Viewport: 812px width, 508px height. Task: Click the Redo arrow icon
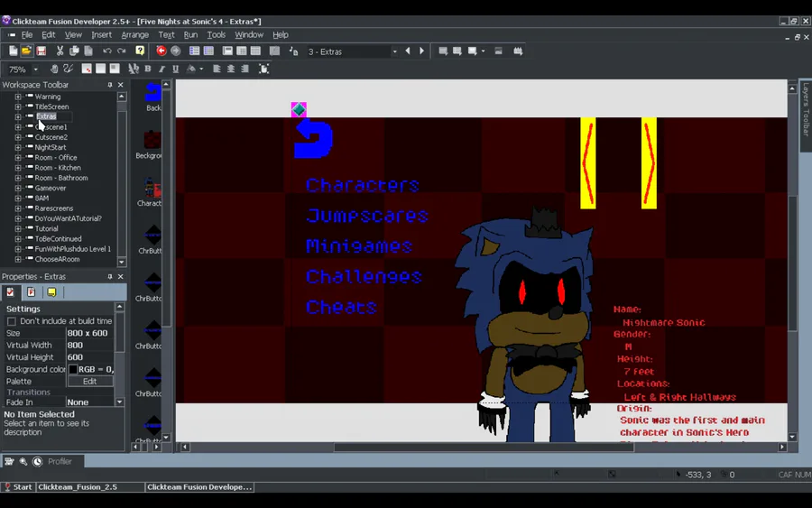click(x=122, y=51)
